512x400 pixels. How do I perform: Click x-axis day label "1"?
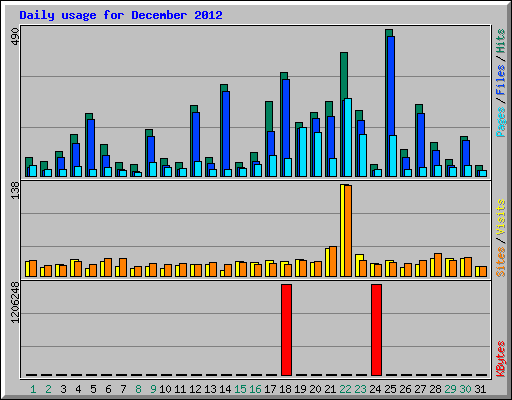click(x=33, y=389)
